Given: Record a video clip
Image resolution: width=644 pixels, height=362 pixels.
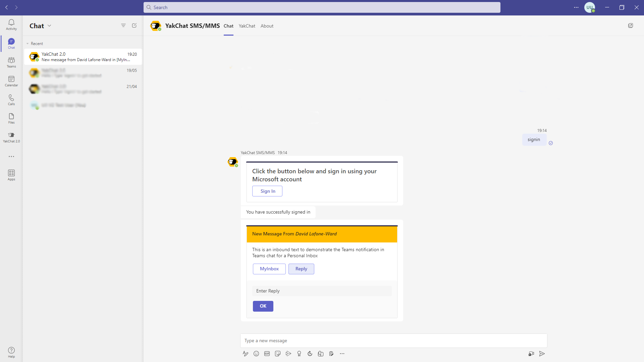Looking at the screenshot, I should pos(531,354).
